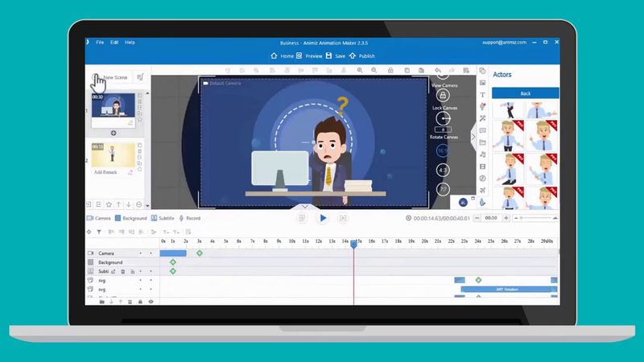Image resolution: width=644 pixels, height=362 pixels.
Task: Click the button left of play
Action: pyautogui.click(x=302, y=218)
